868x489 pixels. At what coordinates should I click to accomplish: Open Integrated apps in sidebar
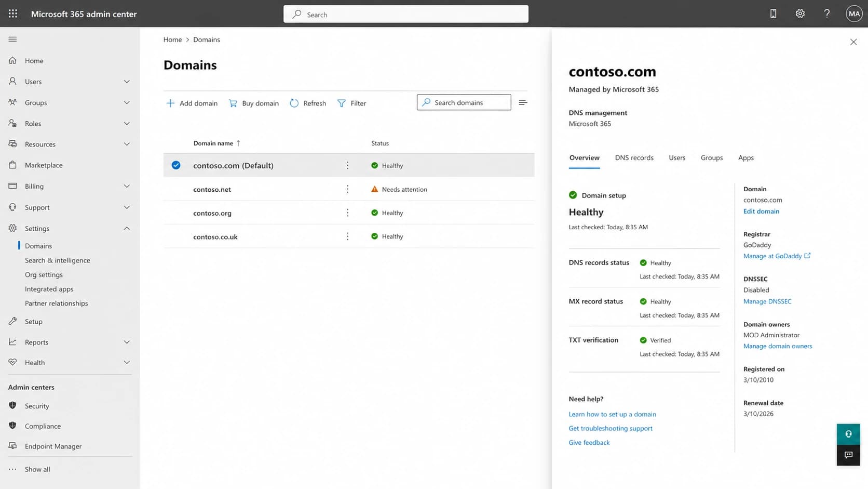tap(49, 289)
